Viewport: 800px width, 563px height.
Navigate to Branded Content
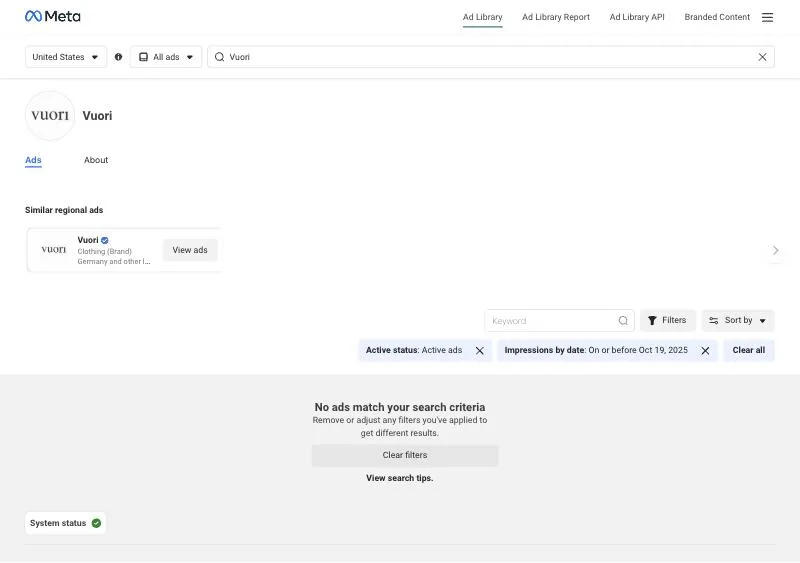[717, 17]
